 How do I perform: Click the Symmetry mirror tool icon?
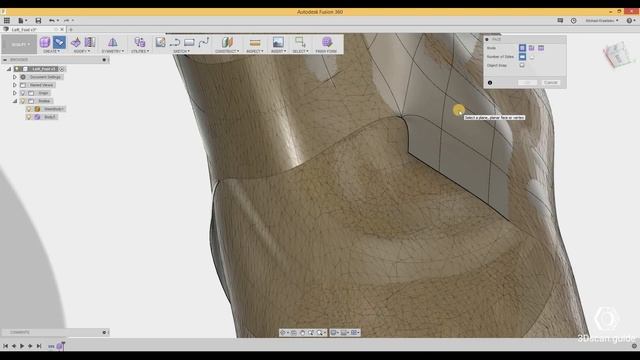113,42
